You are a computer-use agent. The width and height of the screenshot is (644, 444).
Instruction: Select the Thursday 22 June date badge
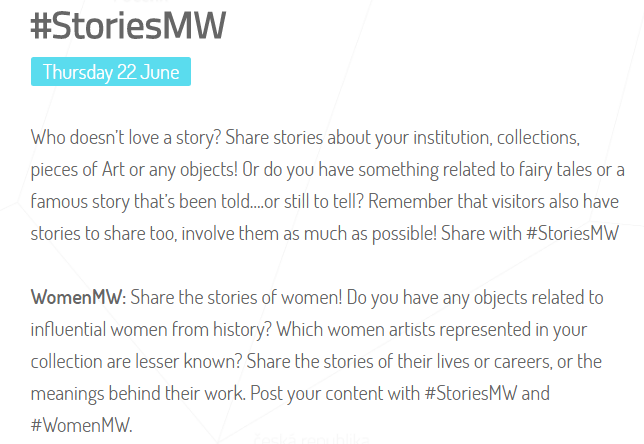coord(111,71)
